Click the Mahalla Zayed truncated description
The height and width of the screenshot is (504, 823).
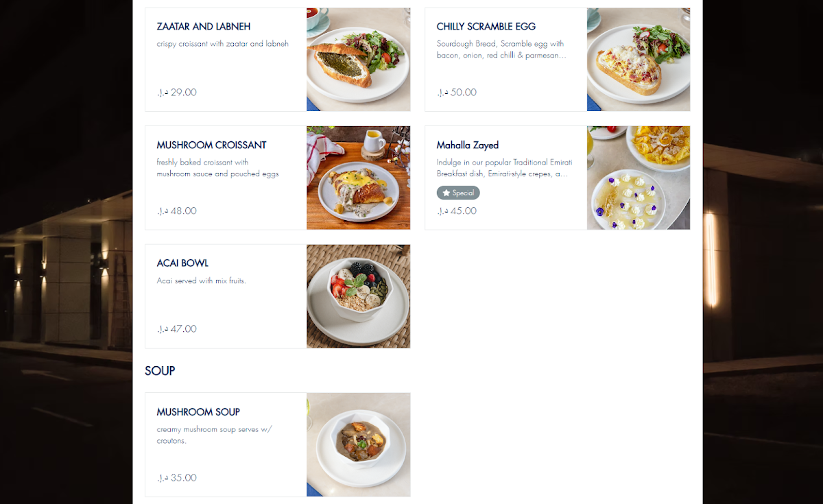click(505, 168)
